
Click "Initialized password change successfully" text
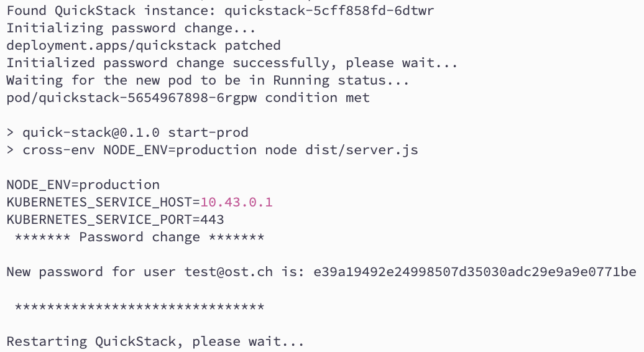[x=172, y=63]
